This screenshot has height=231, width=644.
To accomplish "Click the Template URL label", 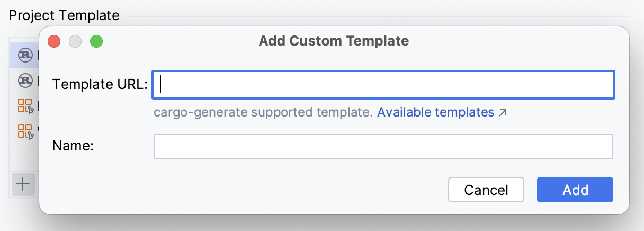I will tap(100, 85).
